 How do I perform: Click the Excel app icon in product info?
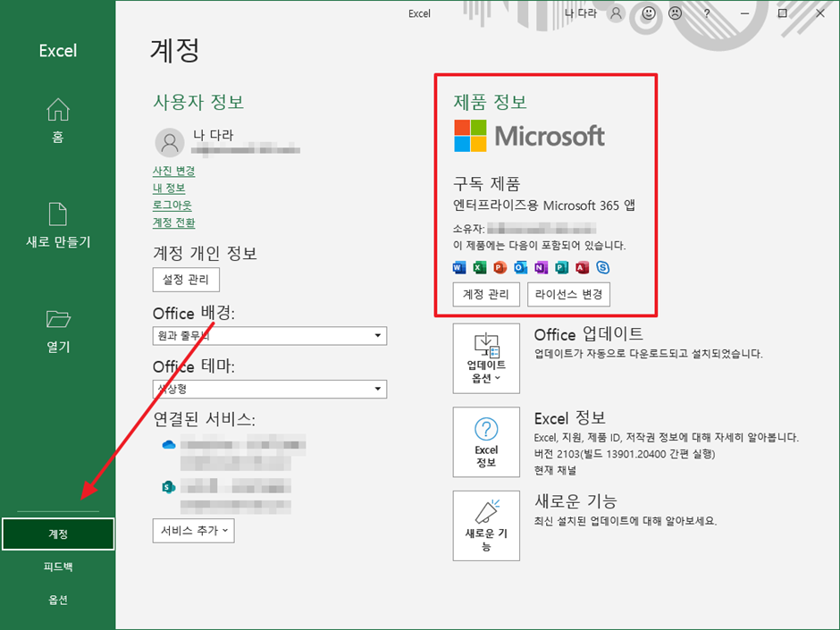coord(480,267)
